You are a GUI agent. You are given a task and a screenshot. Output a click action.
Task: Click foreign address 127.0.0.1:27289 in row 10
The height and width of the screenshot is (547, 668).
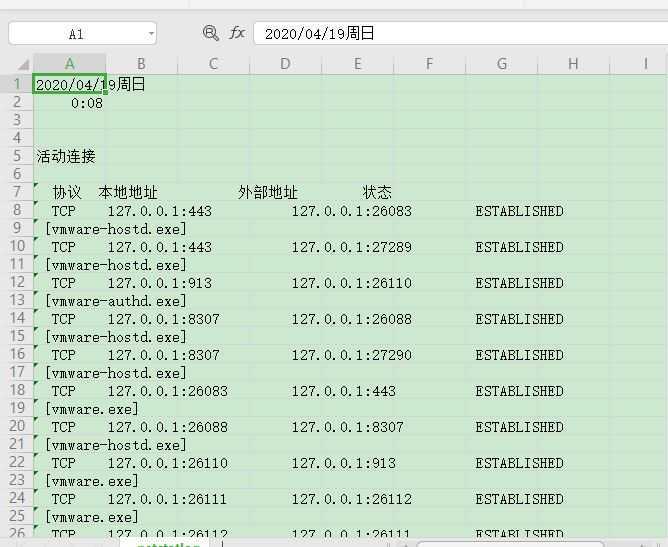click(x=351, y=247)
